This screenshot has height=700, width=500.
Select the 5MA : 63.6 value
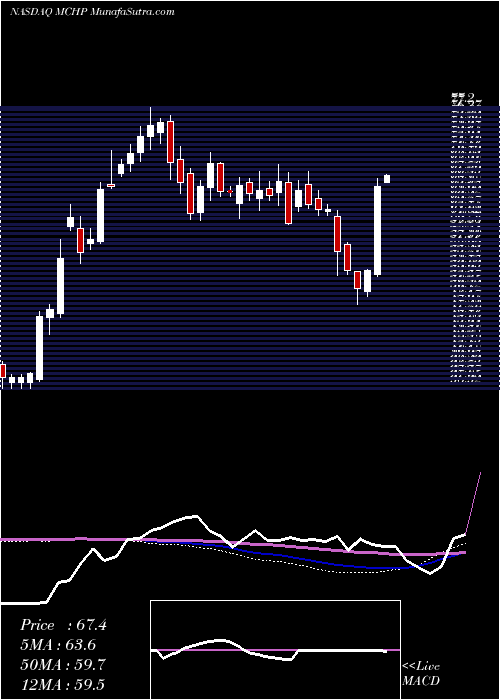pyautogui.click(x=58, y=645)
